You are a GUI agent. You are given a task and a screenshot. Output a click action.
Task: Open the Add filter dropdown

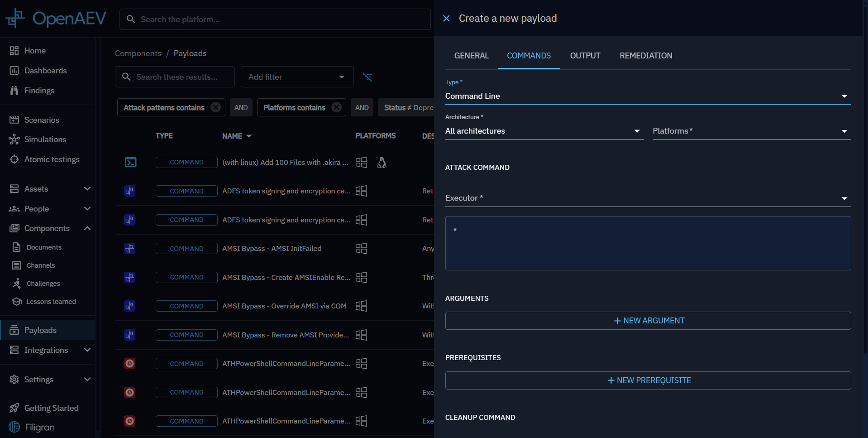coord(296,77)
